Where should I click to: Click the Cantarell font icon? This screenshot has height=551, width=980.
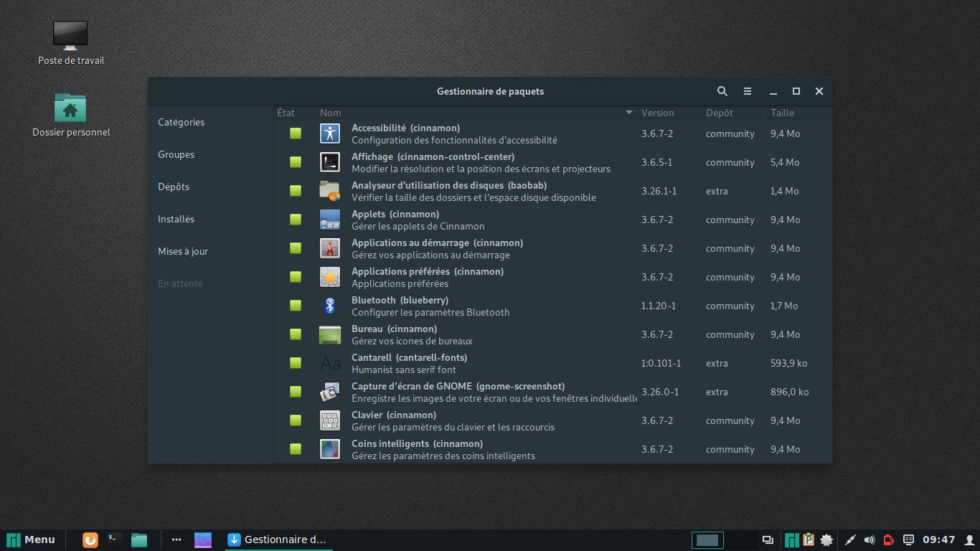(x=329, y=363)
